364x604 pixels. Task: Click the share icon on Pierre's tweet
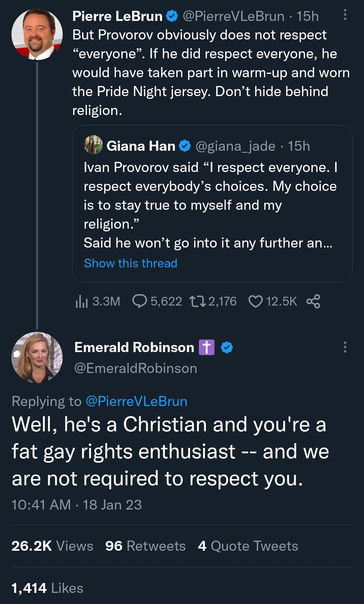313,301
